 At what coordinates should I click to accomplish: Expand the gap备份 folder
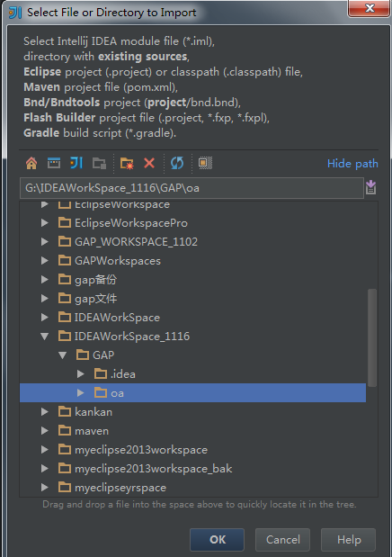(45, 279)
